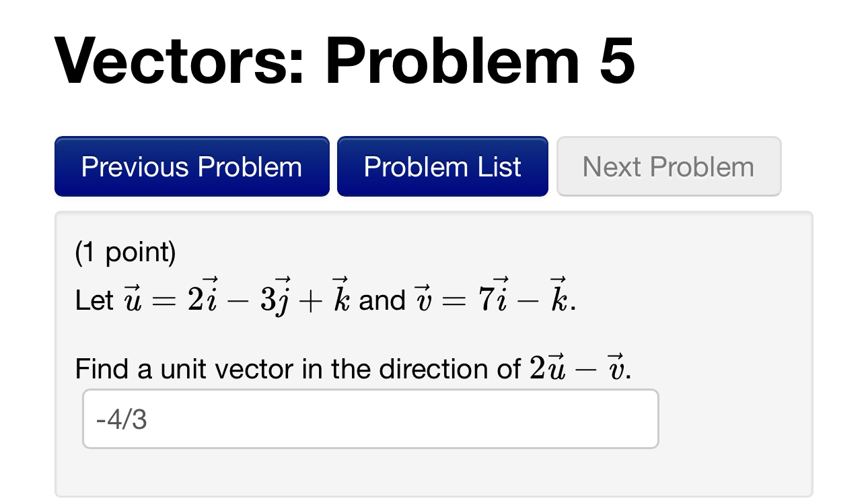
Task: Open the Problem List
Action: click(x=442, y=166)
